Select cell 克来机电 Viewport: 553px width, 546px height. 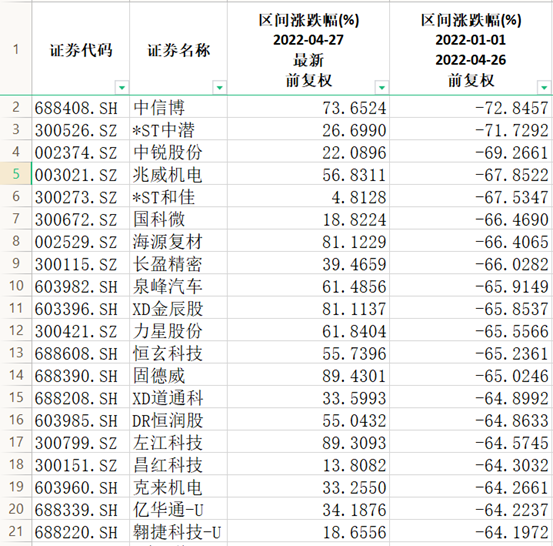(178, 487)
